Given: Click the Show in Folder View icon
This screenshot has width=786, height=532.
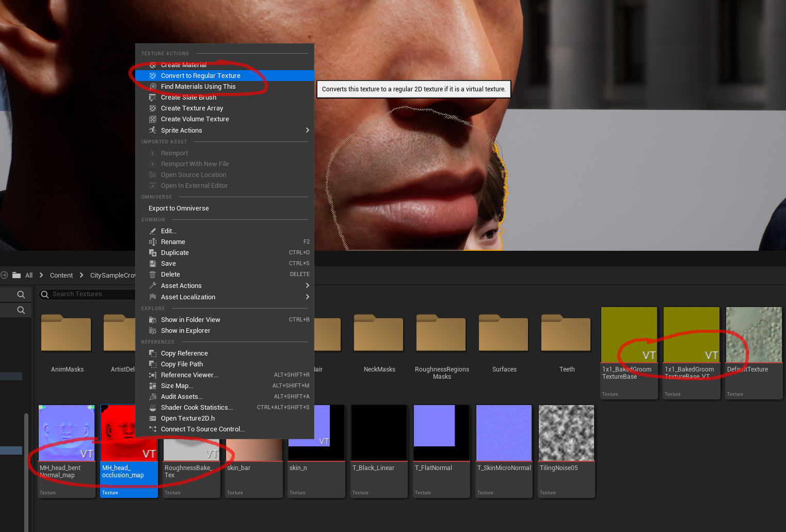Looking at the screenshot, I should pyautogui.click(x=153, y=320).
